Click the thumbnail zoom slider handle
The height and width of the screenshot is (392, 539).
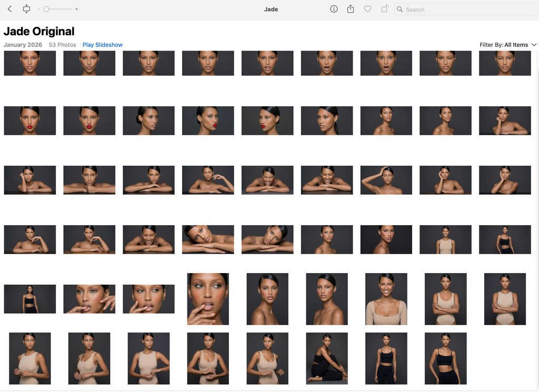click(46, 9)
